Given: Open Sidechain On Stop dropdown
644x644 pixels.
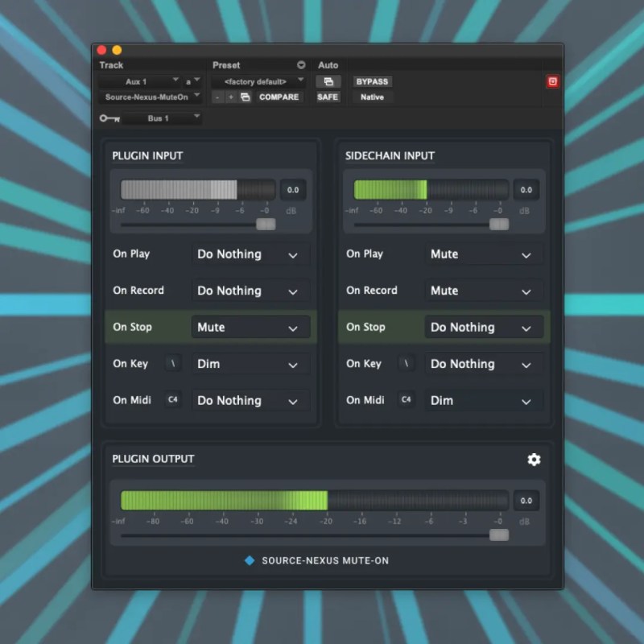Looking at the screenshot, I should point(484,328).
